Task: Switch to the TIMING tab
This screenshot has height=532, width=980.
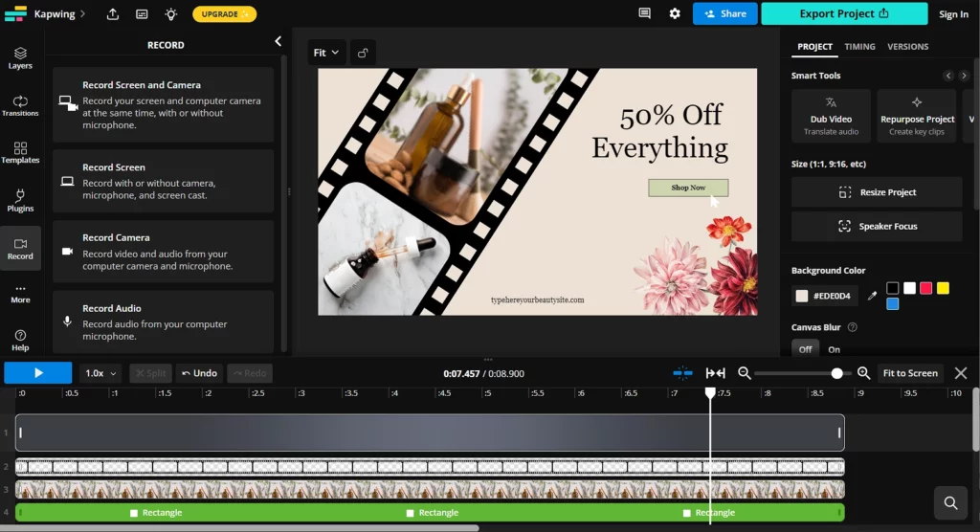Action: 859,46
